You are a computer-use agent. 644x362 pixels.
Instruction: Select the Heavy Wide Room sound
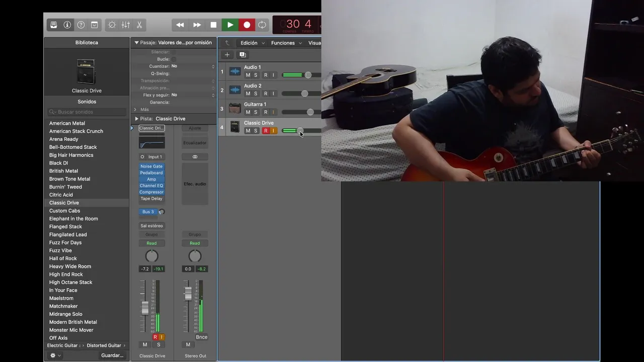(70, 266)
